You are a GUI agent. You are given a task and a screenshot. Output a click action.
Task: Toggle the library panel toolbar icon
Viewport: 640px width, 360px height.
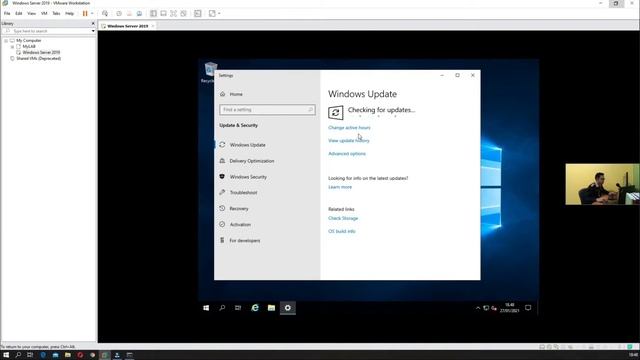tap(153, 13)
